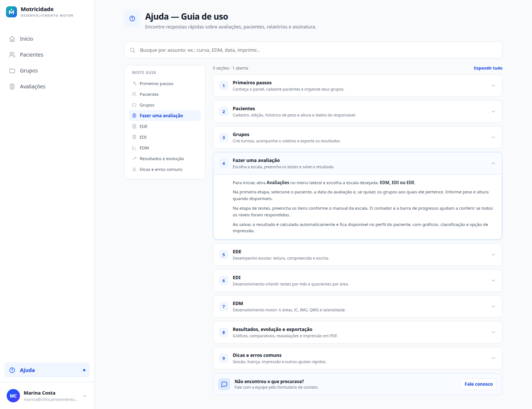This screenshot has width=532, height=409.
Task: Click the Avaliações clipboard icon in sidebar
Action: pyautogui.click(x=12, y=87)
